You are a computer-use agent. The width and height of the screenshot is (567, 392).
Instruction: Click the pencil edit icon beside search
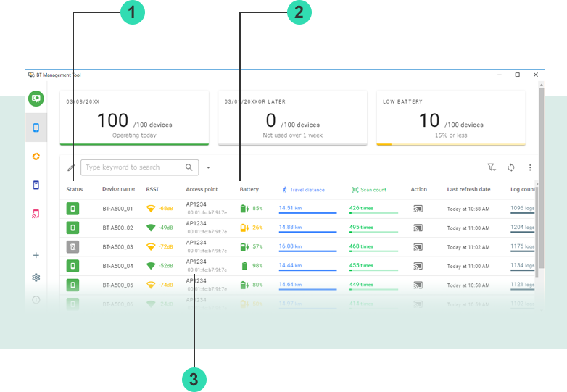71,168
